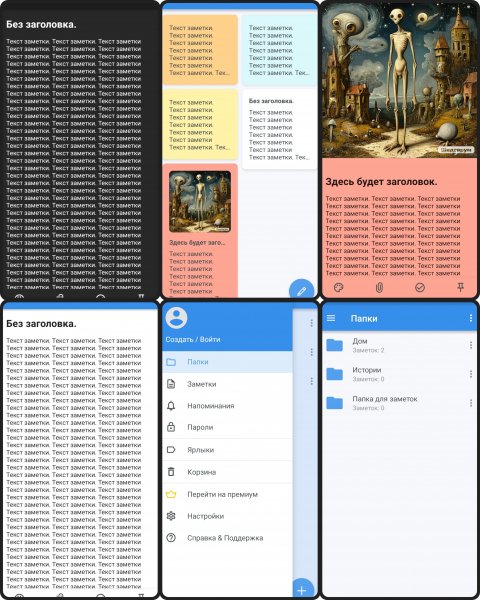Open the yellow note card
The width and height of the screenshot is (480, 600).
click(200, 124)
